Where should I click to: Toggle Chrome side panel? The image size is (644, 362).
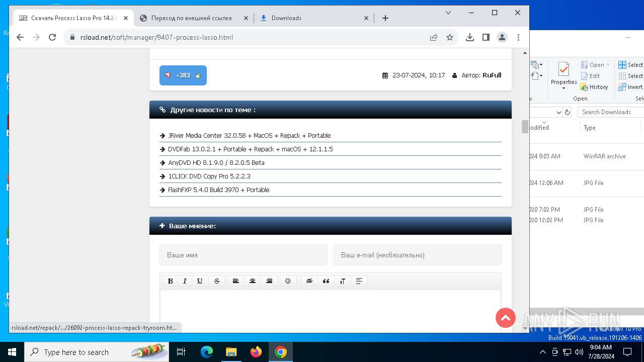point(486,37)
